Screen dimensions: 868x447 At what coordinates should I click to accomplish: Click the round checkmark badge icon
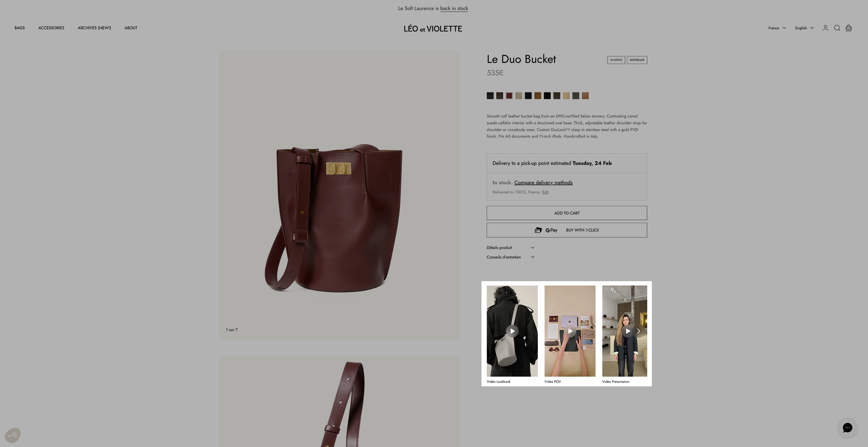coord(12,435)
